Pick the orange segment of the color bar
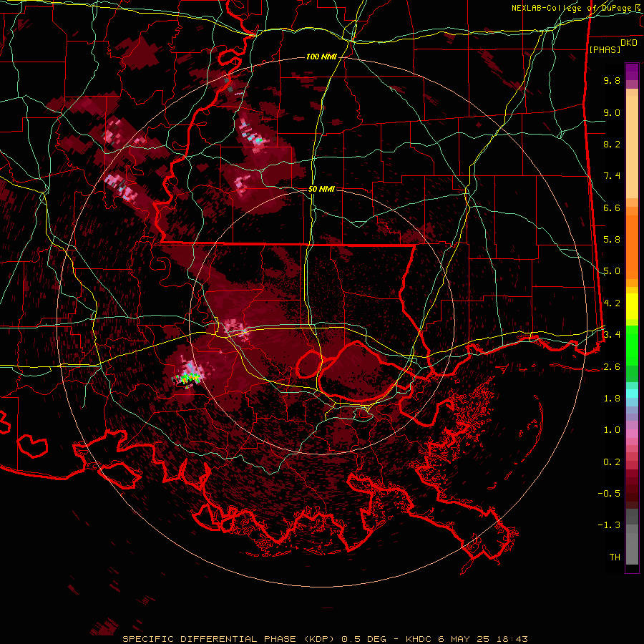The width and height of the screenshot is (644, 644). (x=632, y=246)
